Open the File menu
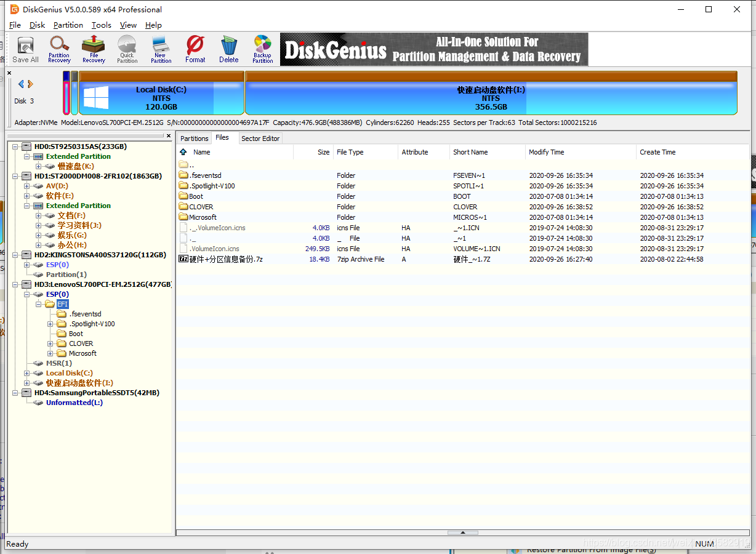 coord(15,25)
